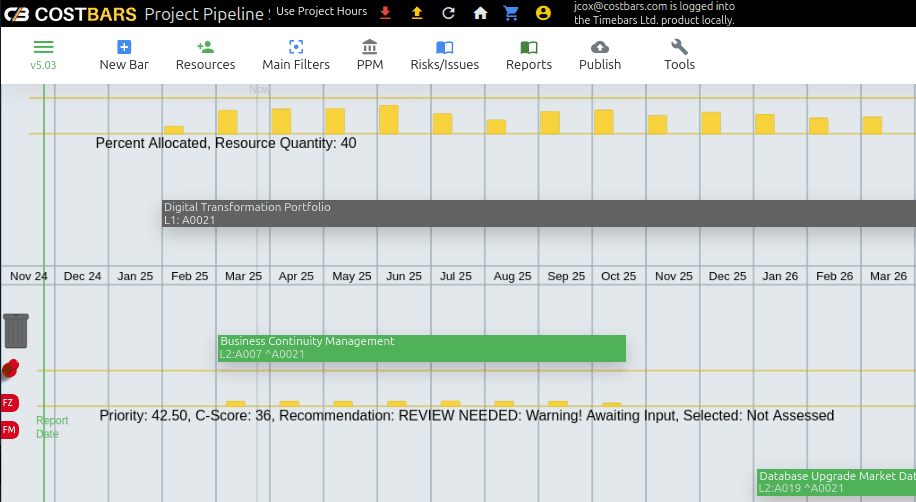Click the Percent Allocated, Resource Quantity text
The image size is (916, 502).
226,143
